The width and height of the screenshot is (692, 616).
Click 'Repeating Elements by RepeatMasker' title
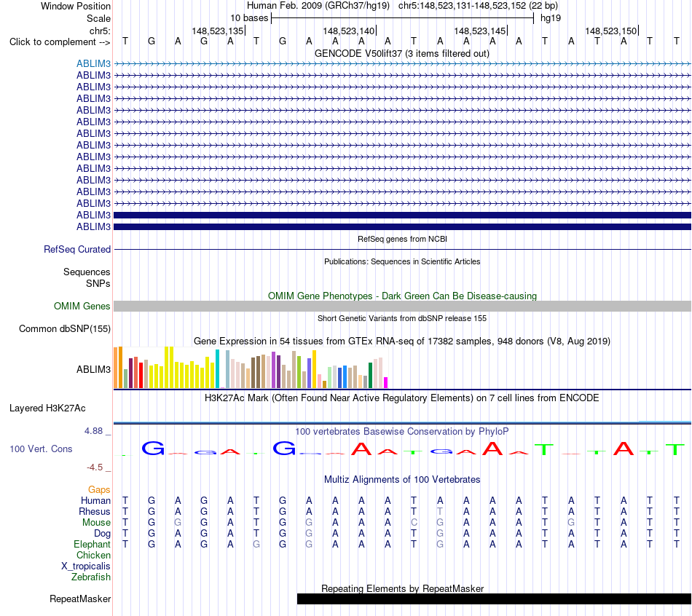(402, 588)
